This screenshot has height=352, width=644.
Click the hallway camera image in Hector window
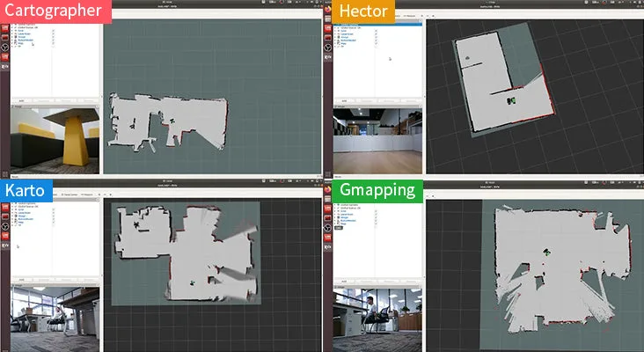pos(377,141)
